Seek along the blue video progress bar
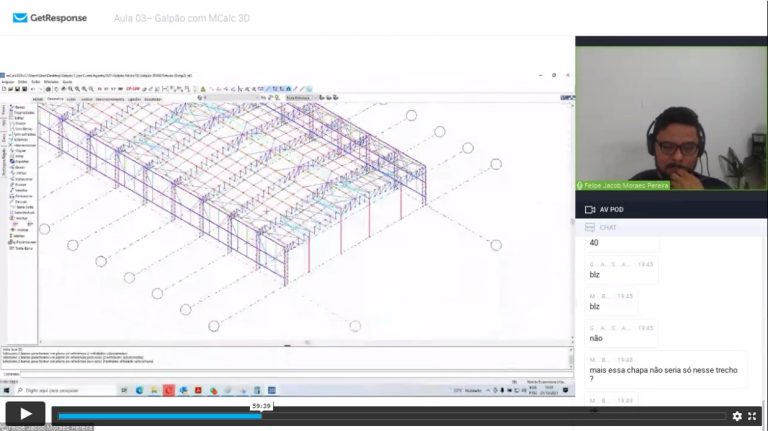This screenshot has height=431, width=768. (x=160, y=416)
